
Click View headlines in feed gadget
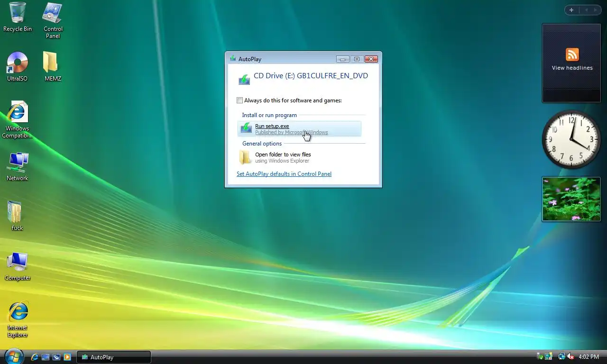click(572, 68)
